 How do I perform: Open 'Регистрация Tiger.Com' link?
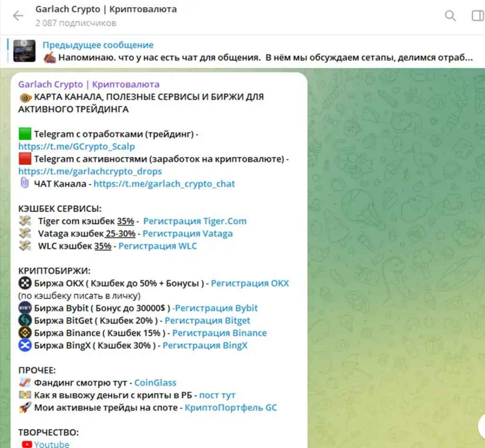pyautogui.click(x=195, y=221)
